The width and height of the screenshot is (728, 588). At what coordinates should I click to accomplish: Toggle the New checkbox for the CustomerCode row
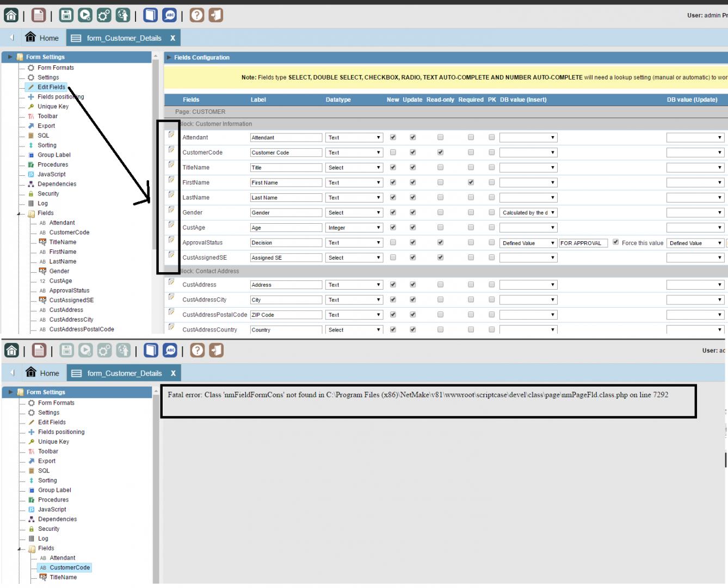click(x=393, y=152)
